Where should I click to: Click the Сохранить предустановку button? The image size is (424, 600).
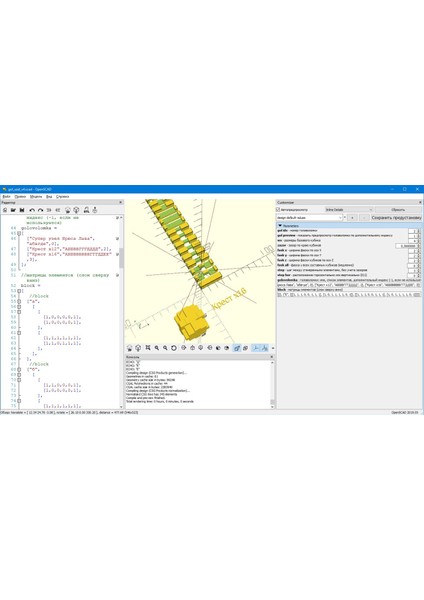coord(396,218)
